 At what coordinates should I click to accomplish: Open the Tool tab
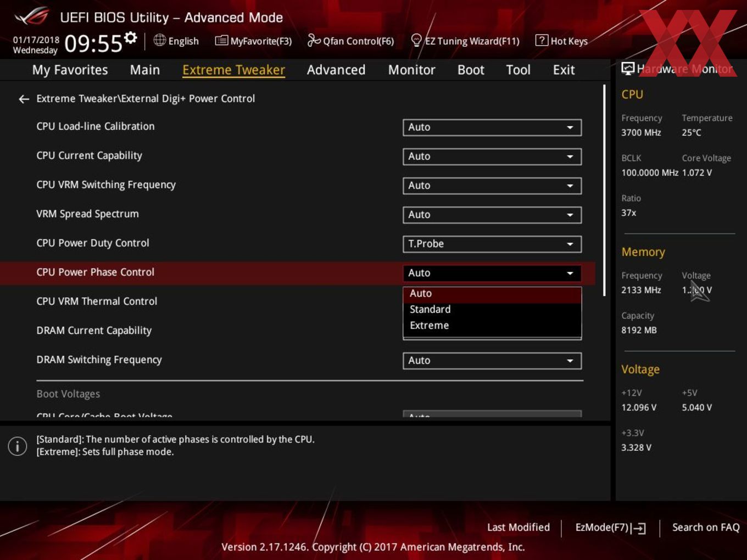[x=518, y=70]
